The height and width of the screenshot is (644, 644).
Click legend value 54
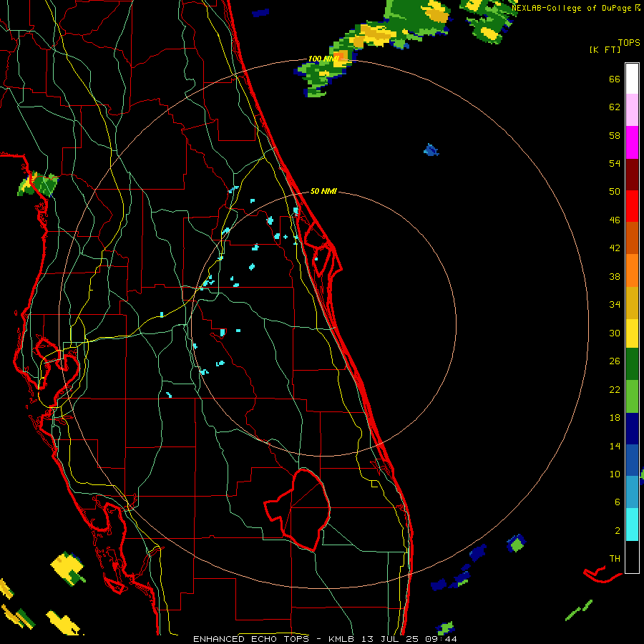pos(615,163)
